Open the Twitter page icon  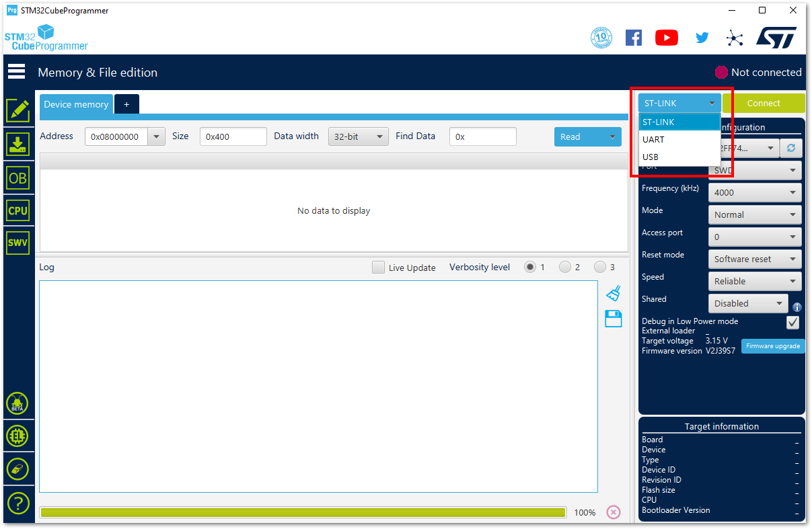(702, 38)
